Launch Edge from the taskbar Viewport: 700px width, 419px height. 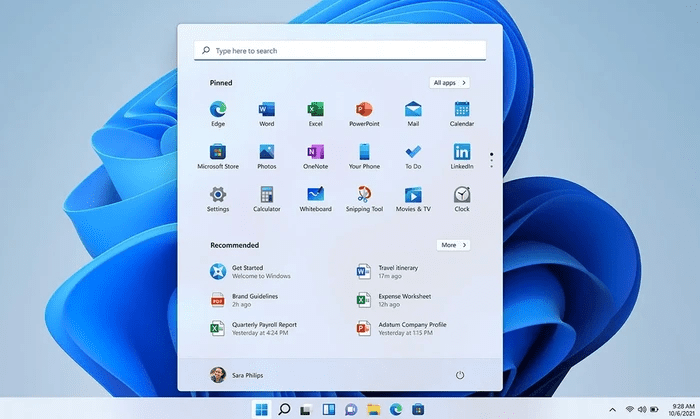396,409
